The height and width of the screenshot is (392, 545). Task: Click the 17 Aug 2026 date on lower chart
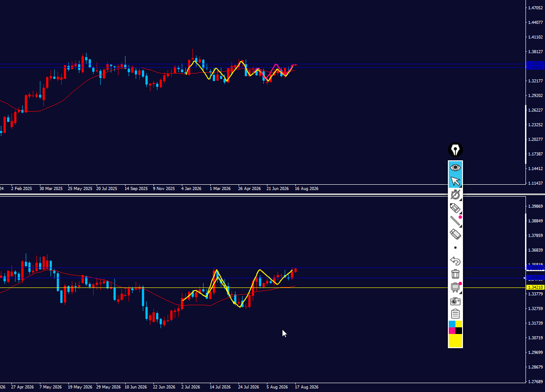(x=306, y=387)
